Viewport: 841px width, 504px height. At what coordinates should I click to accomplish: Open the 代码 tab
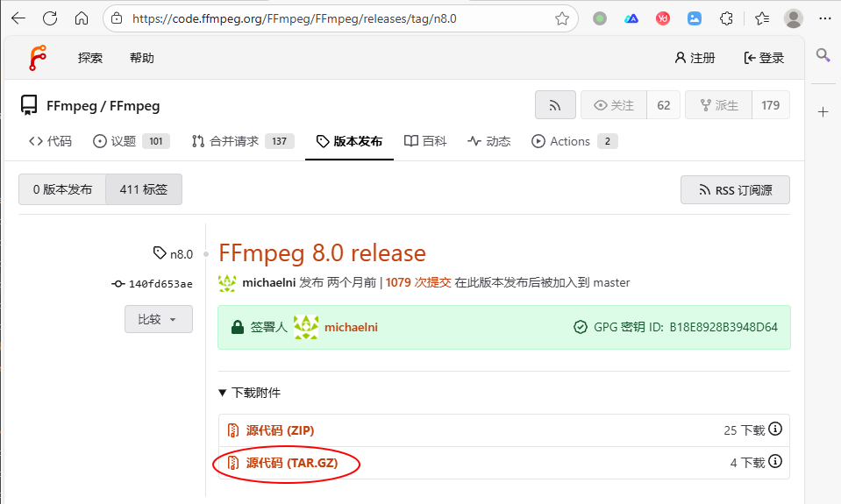tap(50, 141)
